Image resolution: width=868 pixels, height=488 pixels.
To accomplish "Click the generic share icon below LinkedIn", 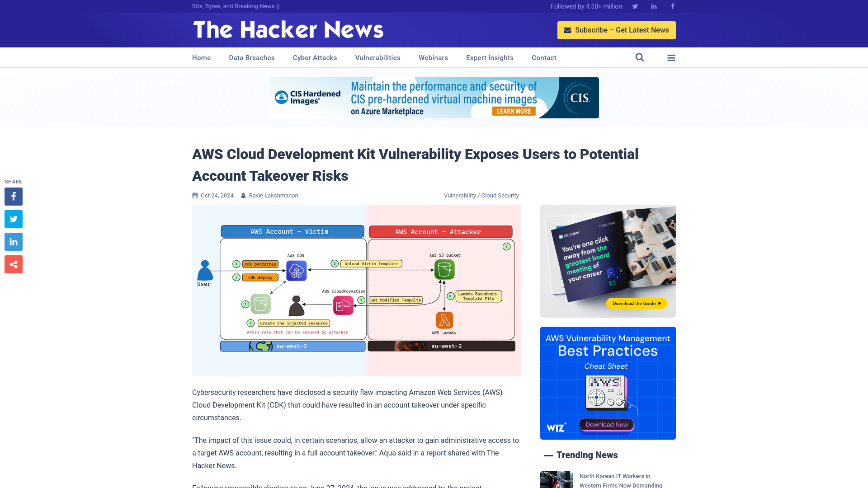I will coord(13,264).
